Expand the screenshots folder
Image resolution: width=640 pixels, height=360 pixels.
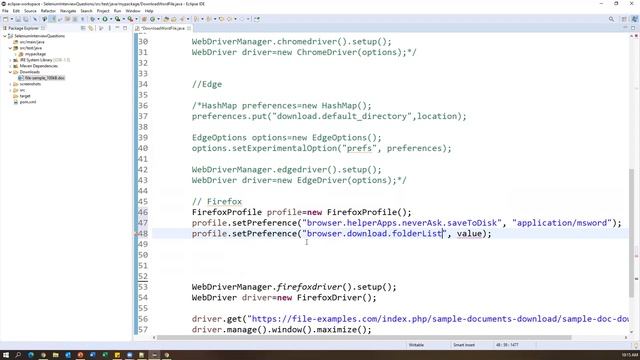click(10, 84)
